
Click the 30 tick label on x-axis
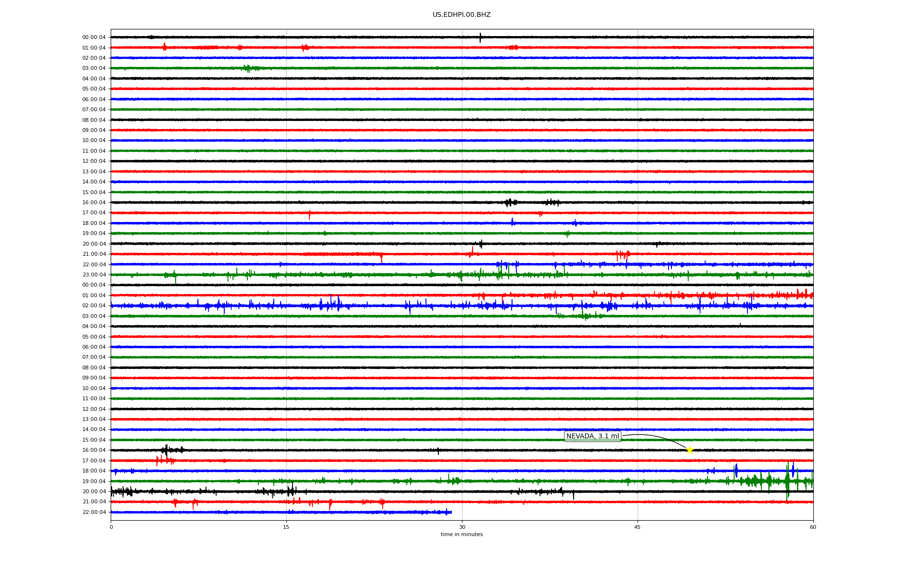(x=462, y=527)
